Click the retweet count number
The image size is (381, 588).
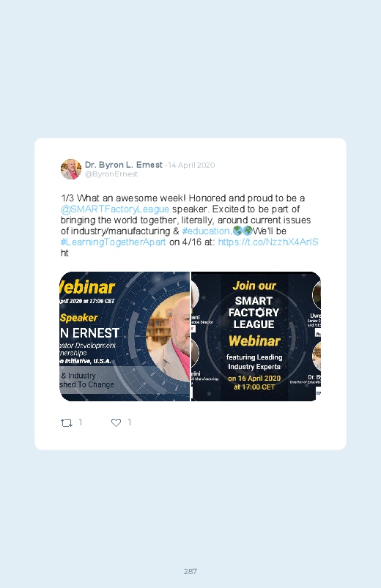click(x=81, y=423)
